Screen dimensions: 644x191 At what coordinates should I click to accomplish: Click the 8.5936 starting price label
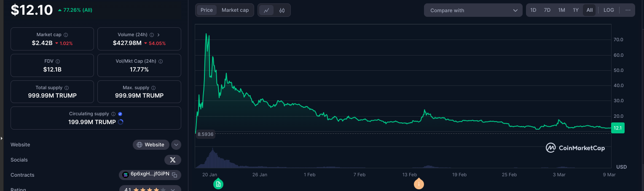pyautogui.click(x=205, y=134)
